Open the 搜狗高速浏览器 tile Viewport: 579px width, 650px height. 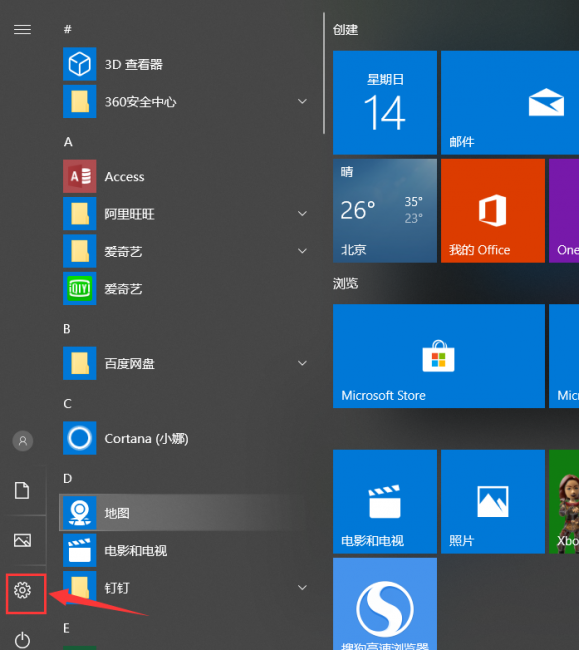pos(385,604)
